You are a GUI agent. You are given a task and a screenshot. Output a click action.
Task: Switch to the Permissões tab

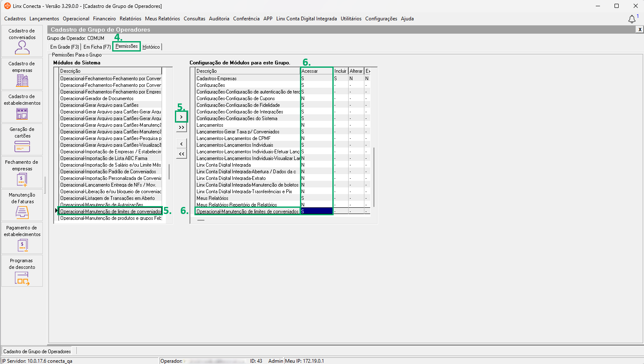point(127,46)
